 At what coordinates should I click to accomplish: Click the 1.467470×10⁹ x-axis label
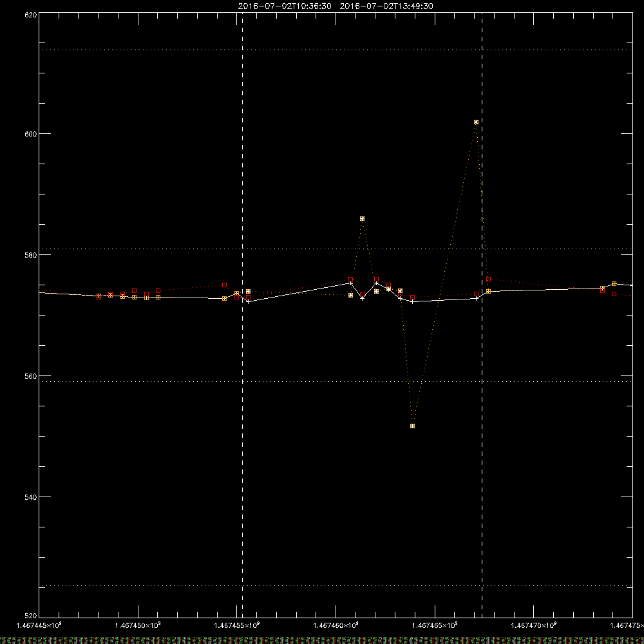click(x=534, y=625)
